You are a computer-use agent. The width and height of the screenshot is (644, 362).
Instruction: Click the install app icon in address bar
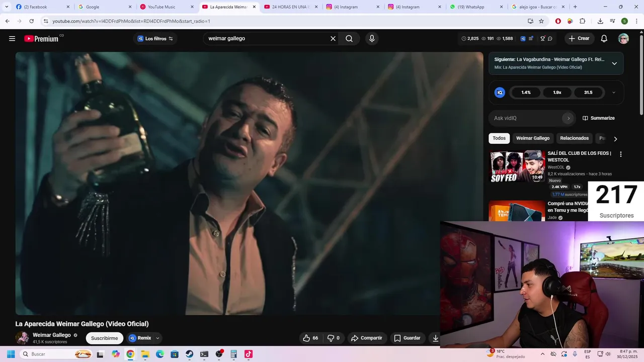(530, 21)
